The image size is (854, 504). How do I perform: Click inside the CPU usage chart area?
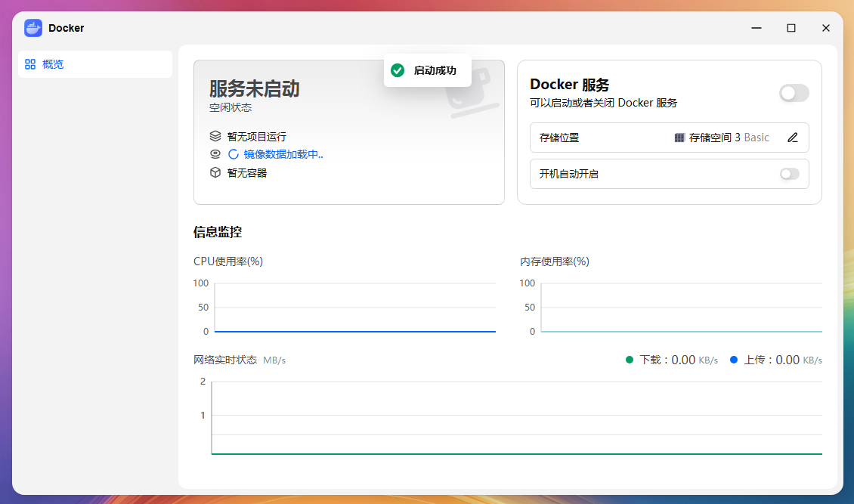click(x=355, y=307)
